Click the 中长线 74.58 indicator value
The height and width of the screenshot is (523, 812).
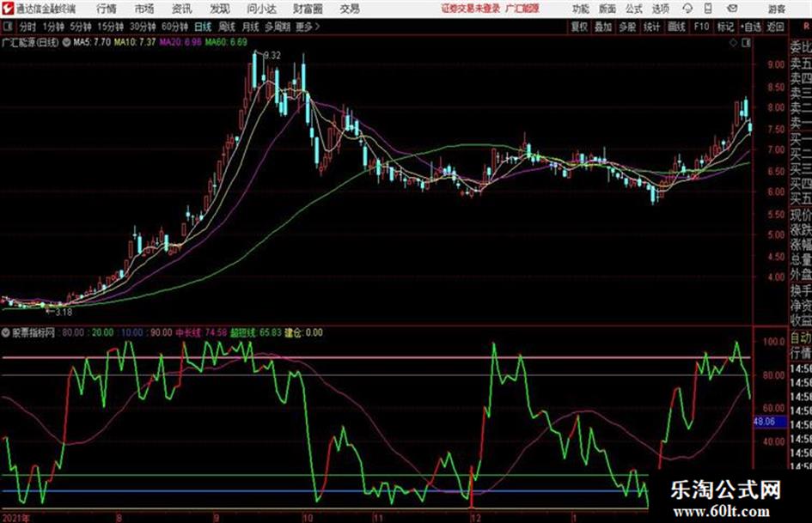pos(201,332)
